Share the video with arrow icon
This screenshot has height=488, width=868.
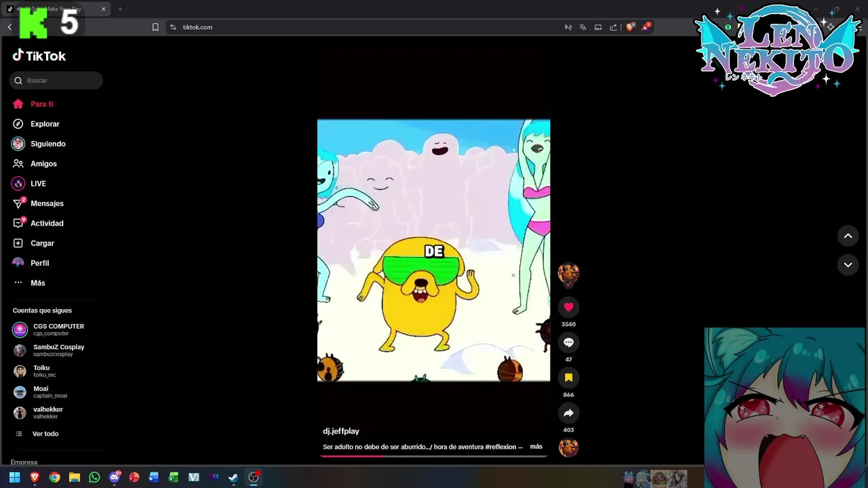pos(568,413)
